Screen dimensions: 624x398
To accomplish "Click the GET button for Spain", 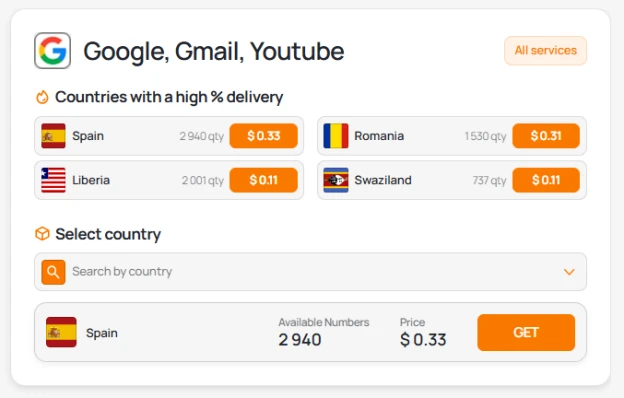I will 526,332.
